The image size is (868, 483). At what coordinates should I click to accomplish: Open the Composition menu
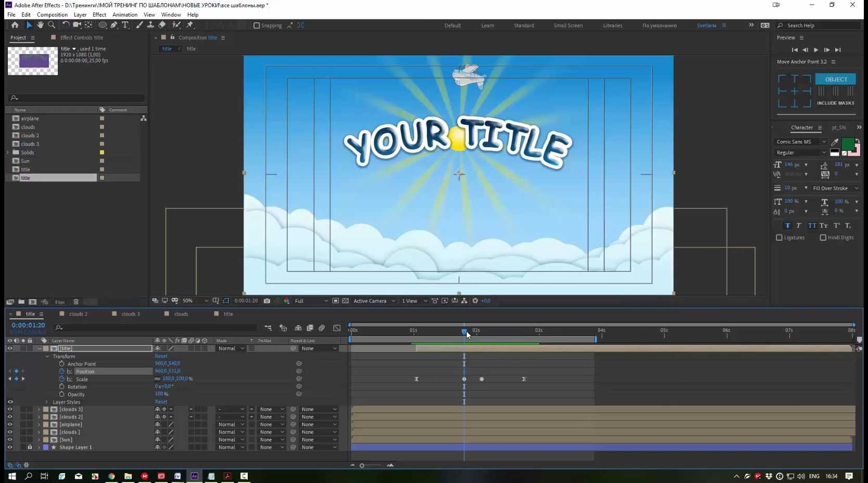point(52,15)
